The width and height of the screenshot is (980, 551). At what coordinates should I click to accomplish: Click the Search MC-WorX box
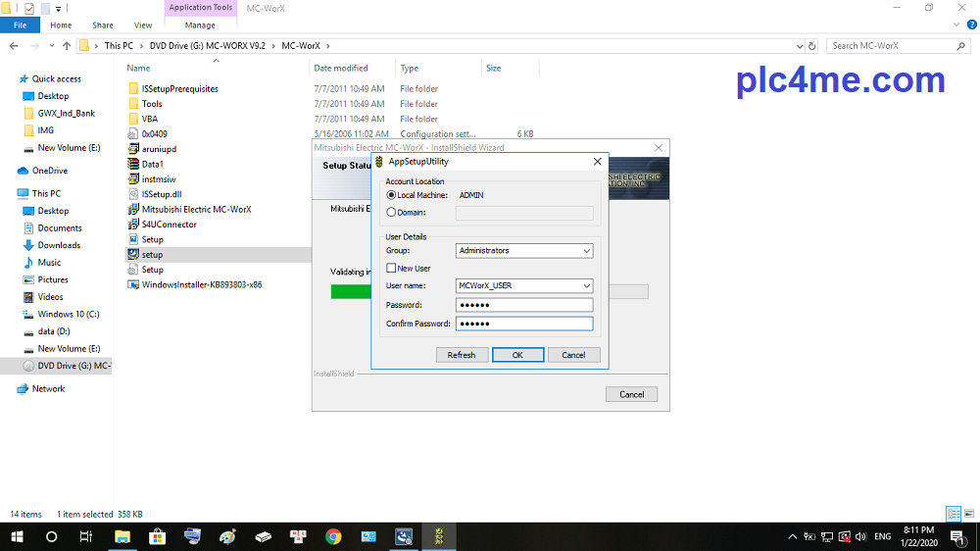click(x=898, y=46)
